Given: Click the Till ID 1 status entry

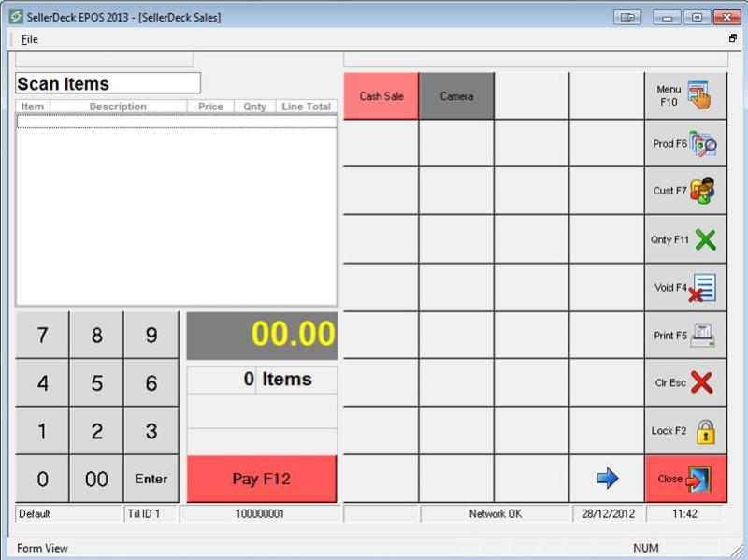Looking at the screenshot, I should click(151, 514).
